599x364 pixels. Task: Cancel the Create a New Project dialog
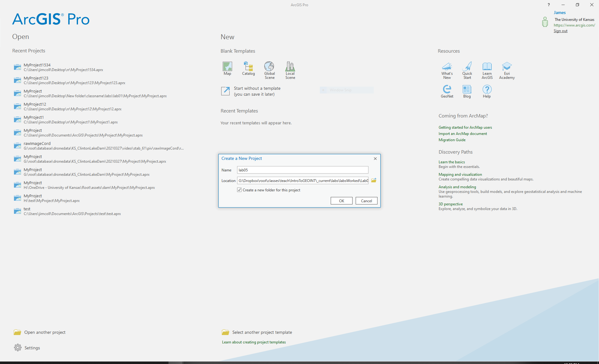tap(367, 201)
